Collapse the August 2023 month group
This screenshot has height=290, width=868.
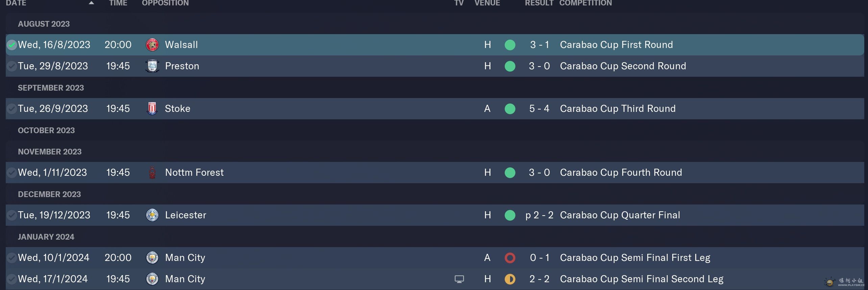click(x=44, y=24)
